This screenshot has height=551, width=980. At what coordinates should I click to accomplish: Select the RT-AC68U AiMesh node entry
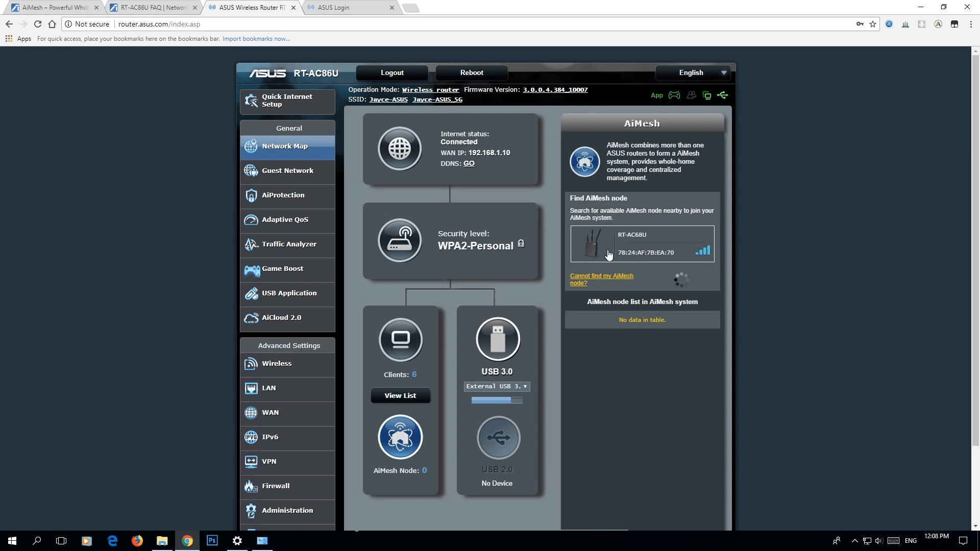(x=642, y=244)
